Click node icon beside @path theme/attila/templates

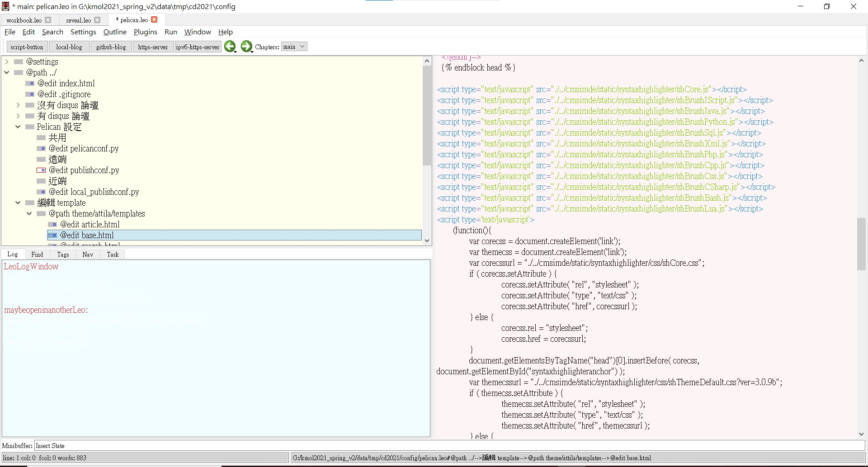[x=41, y=213]
